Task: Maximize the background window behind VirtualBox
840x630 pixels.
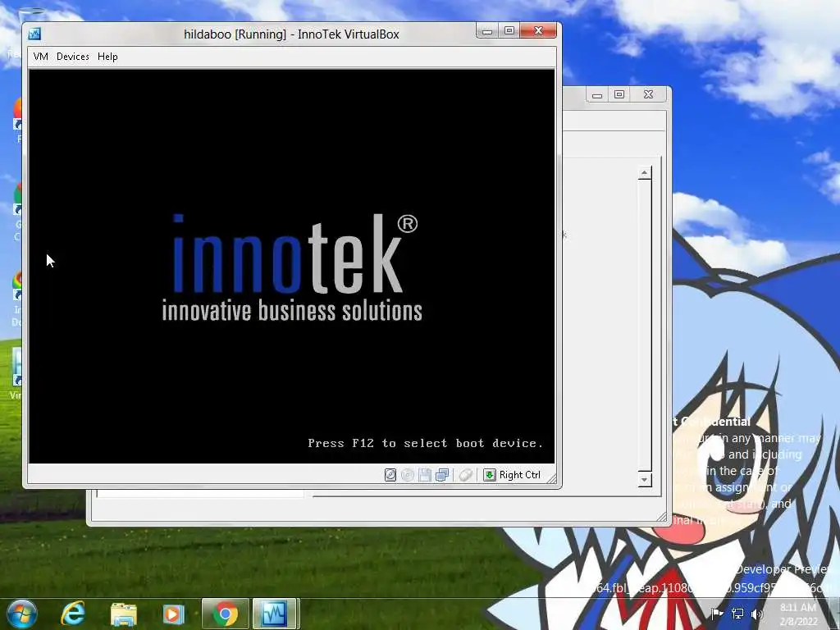Action: point(619,95)
